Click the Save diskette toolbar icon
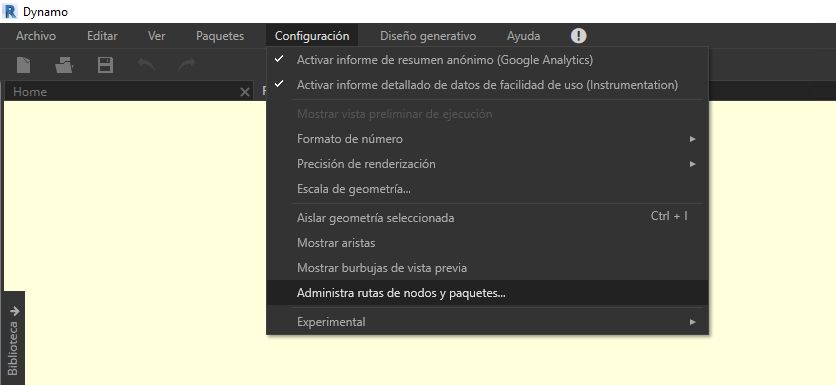Viewport: 836px width, 385px height. (105, 65)
